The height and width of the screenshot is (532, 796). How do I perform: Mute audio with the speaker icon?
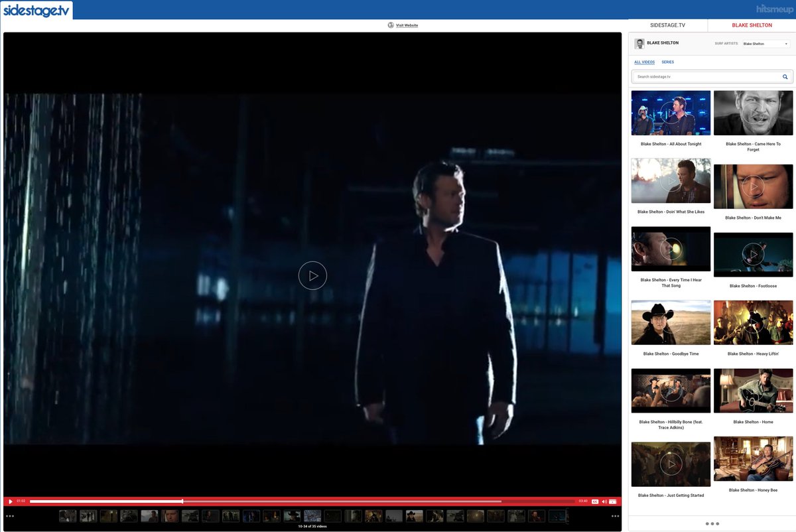pyautogui.click(x=604, y=501)
